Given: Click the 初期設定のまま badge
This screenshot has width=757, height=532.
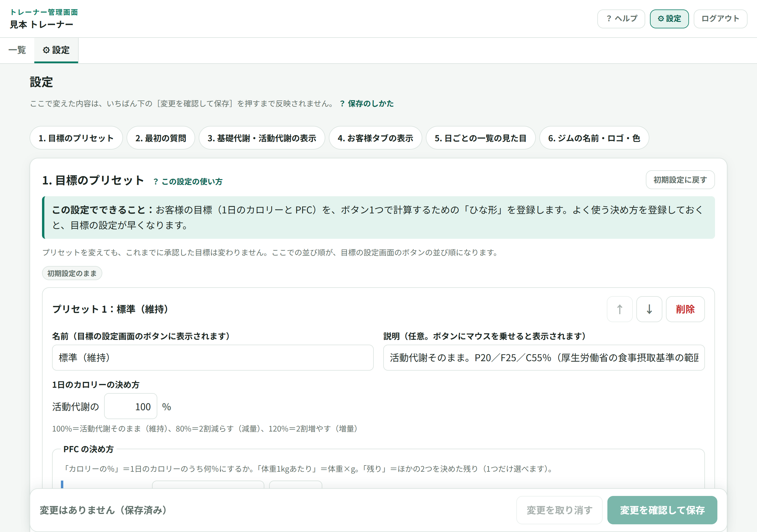Looking at the screenshot, I should (x=72, y=273).
